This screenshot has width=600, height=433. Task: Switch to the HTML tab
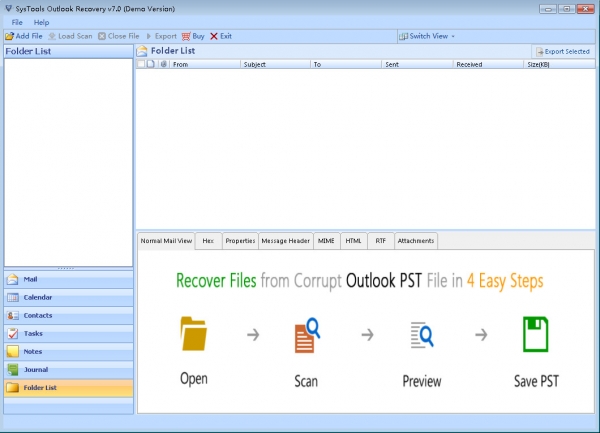tap(354, 241)
